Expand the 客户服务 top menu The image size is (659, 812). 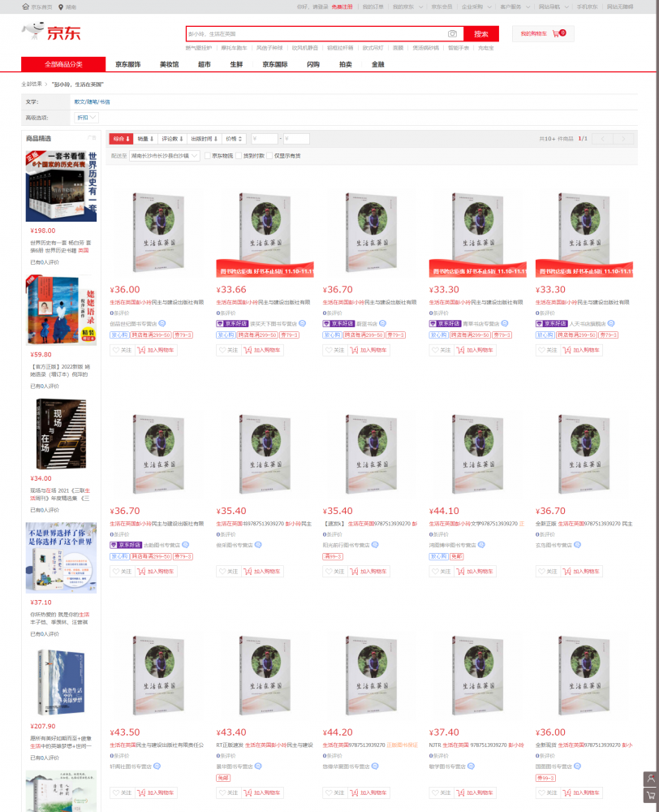point(515,6)
